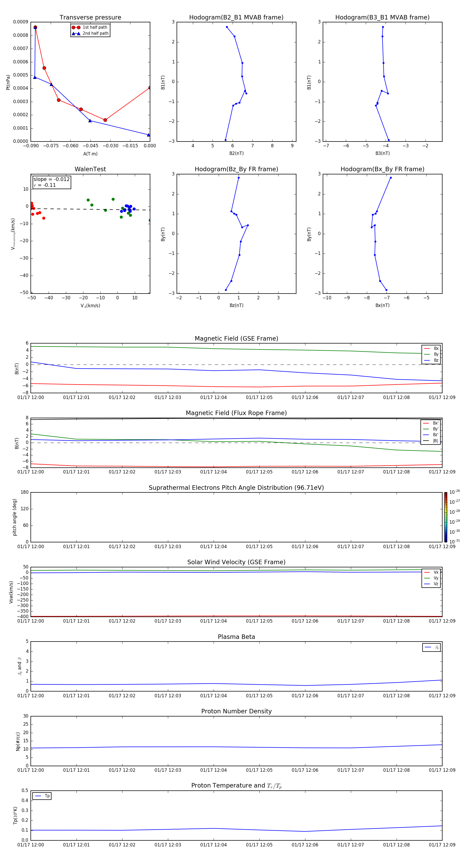Select the 'Hodogram(B2_B1 MVAB frame)' title

click(x=236, y=18)
